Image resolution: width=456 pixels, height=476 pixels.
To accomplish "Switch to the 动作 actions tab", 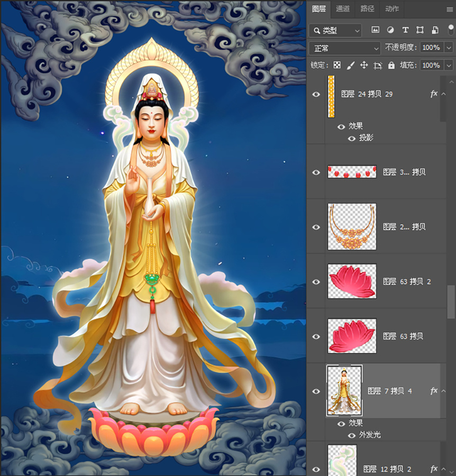I will point(392,9).
